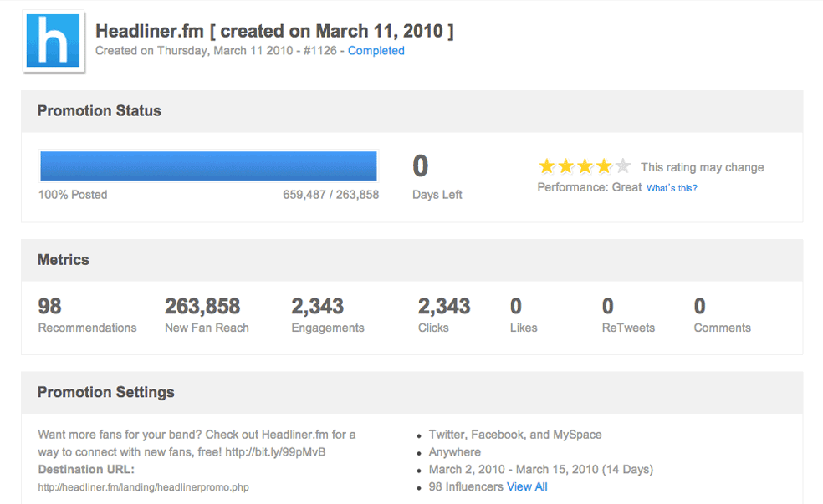Click the 'Comments' metric label
This screenshot has height=504, width=823.
click(x=723, y=328)
